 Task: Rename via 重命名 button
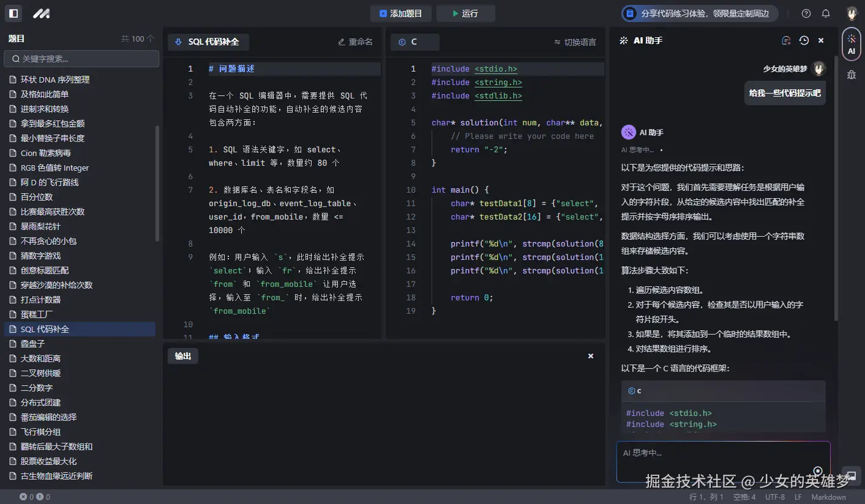pyautogui.click(x=356, y=42)
